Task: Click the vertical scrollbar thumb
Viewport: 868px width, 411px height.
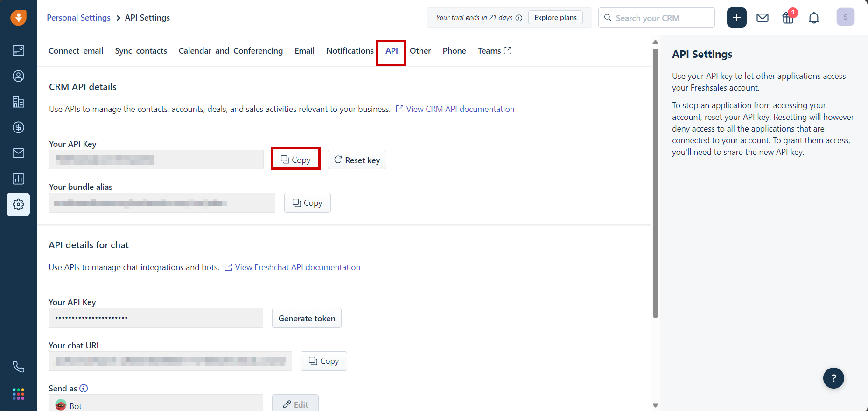Action: [655, 183]
